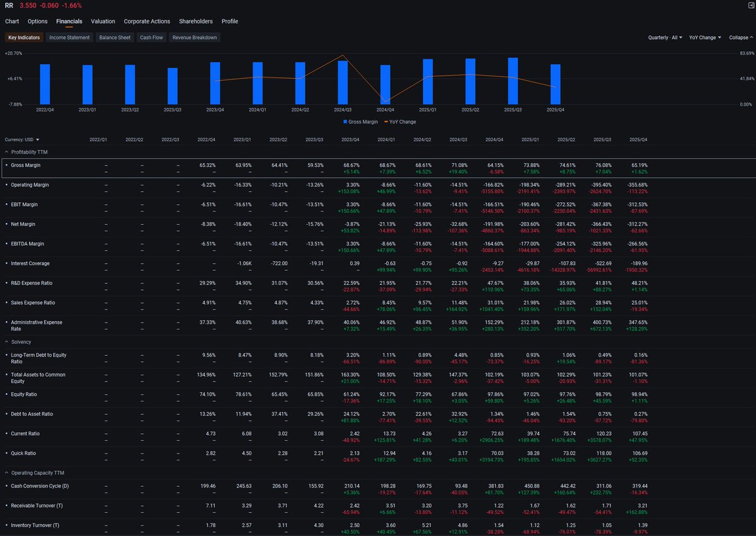Select the Operating Margin row label
The height and width of the screenshot is (536, 756).
(x=29, y=185)
